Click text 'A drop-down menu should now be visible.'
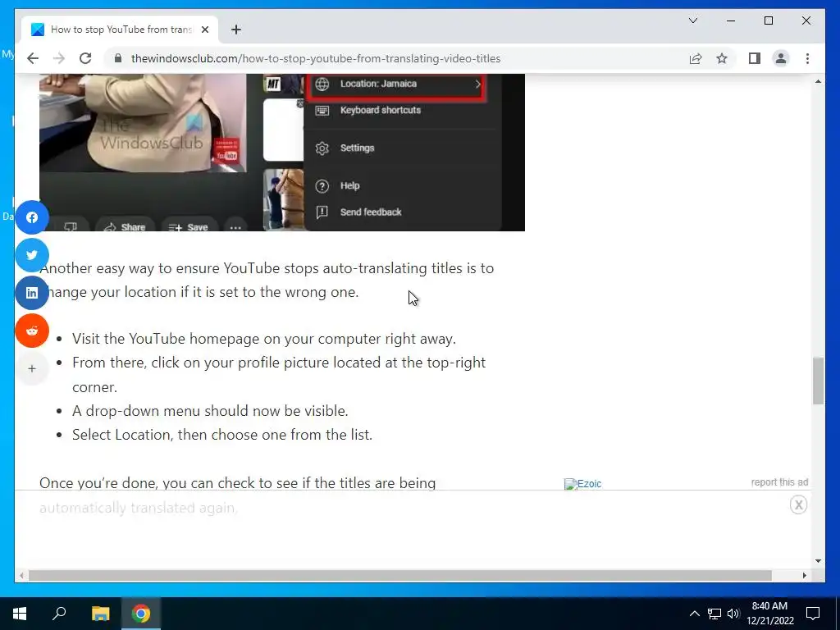 coord(210,411)
